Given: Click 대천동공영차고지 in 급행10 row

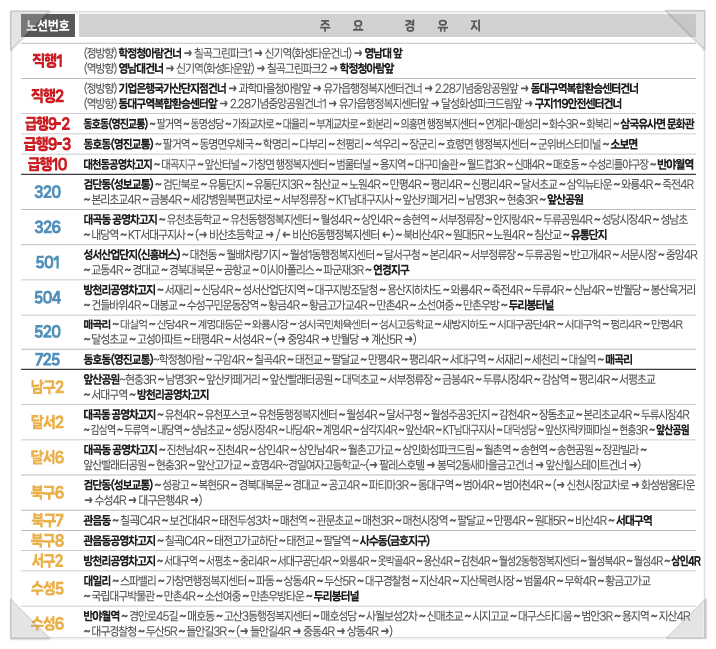Looking at the screenshot, I should coord(118,164).
